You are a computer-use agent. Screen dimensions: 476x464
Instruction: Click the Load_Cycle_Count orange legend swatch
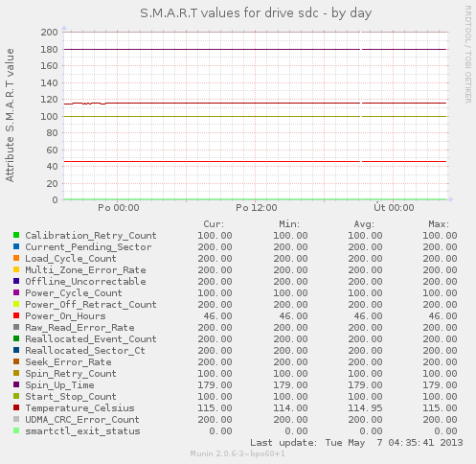[16, 258]
